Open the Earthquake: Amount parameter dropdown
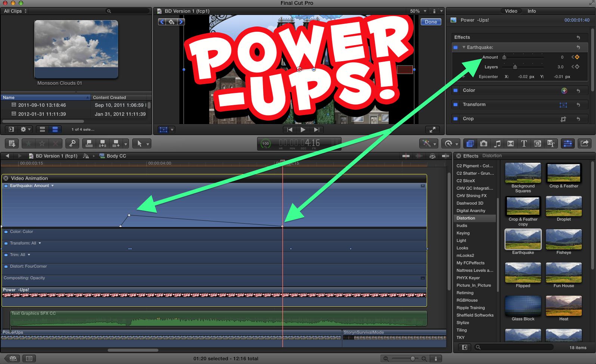Image resolution: width=596 pixels, height=364 pixels. click(52, 186)
